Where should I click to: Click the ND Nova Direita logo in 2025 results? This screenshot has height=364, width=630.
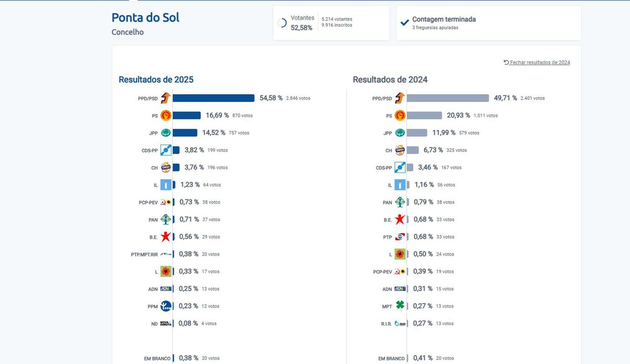coord(166,323)
